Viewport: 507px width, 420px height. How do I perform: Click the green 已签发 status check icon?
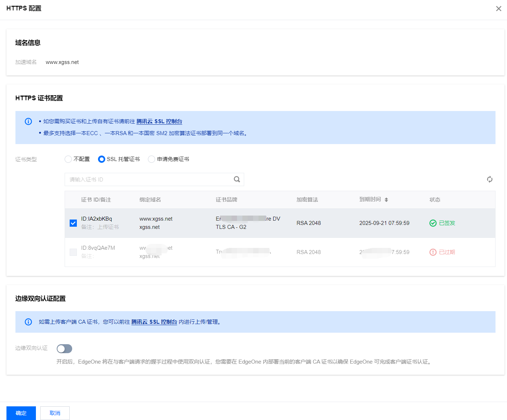pos(433,223)
